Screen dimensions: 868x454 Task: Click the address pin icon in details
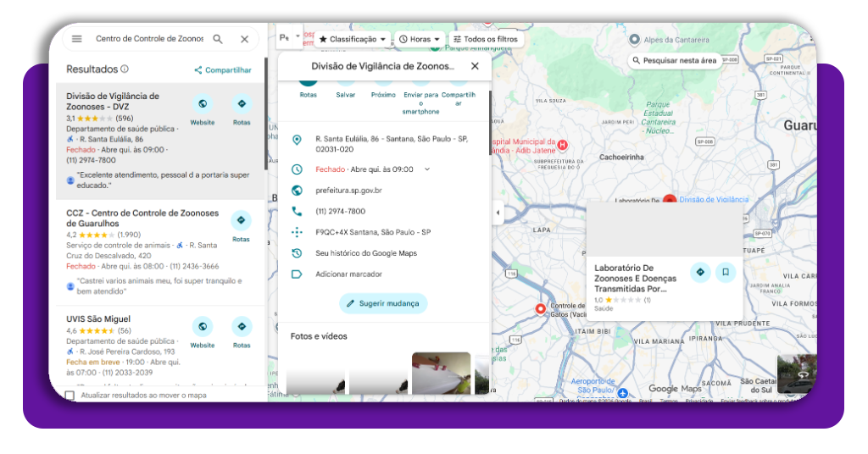click(297, 140)
